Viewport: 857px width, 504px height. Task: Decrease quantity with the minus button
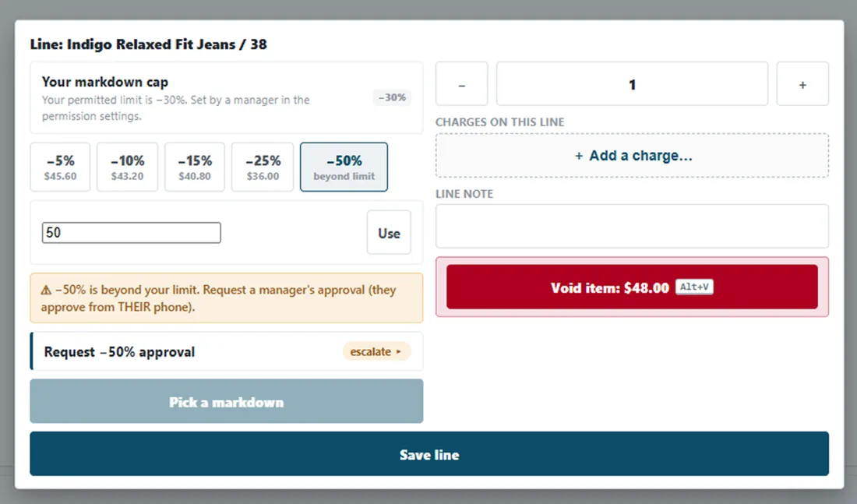(x=461, y=83)
